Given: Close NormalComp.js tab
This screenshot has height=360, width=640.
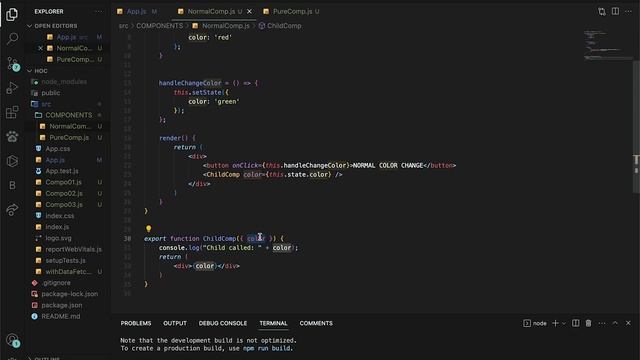Looking at the screenshot, I should tap(249, 11).
